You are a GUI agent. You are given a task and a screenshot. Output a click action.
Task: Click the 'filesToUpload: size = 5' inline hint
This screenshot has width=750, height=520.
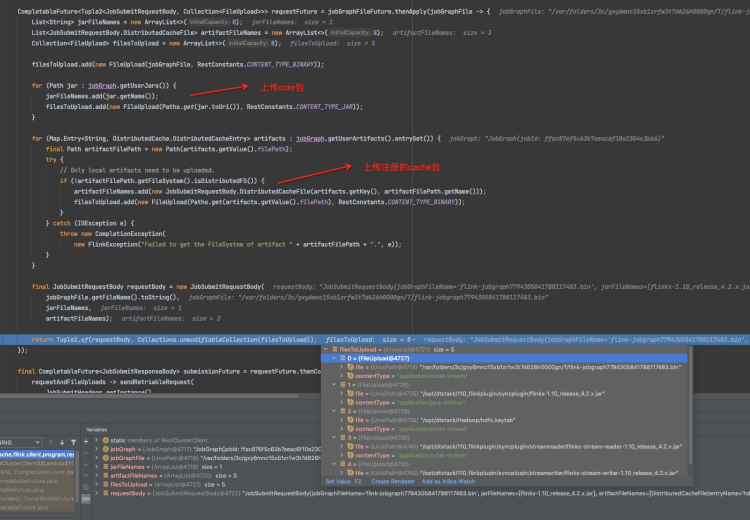(369, 340)
